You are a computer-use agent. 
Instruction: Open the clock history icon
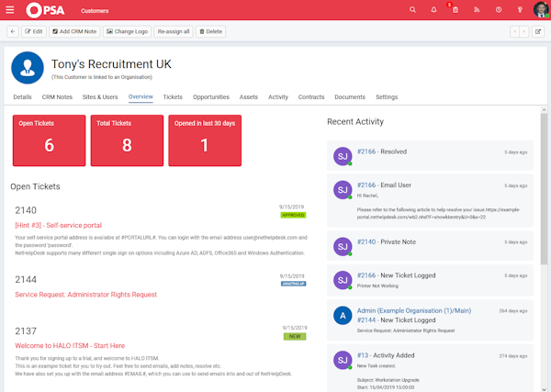[499, 10]
